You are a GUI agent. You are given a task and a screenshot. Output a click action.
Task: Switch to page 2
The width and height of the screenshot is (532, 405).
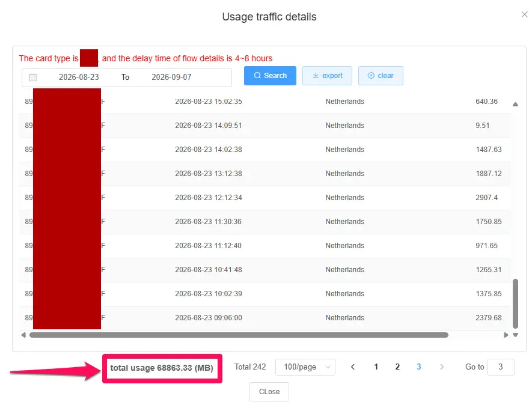pyautogui.click(x=397, y=367)
